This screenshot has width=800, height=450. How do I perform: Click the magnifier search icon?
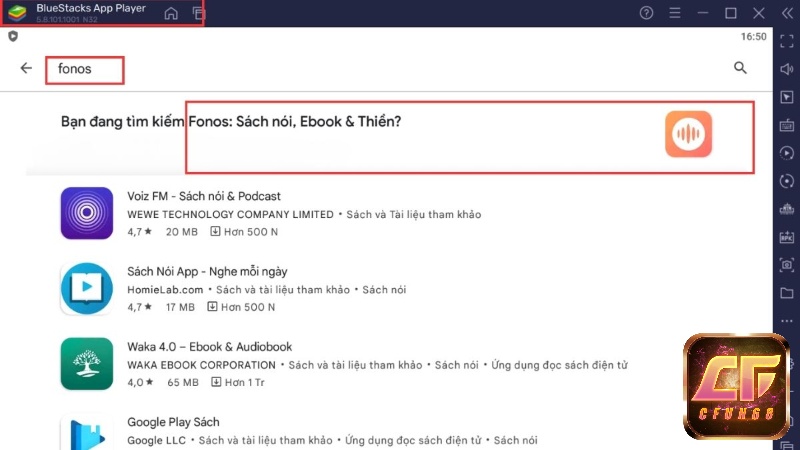click(740, 68)
